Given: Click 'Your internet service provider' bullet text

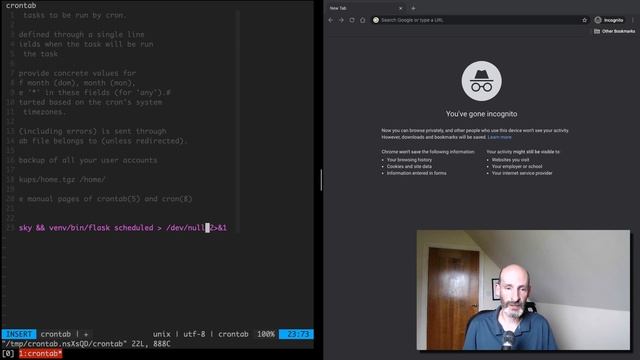Looking at the screenshot, I should (522, 173).
